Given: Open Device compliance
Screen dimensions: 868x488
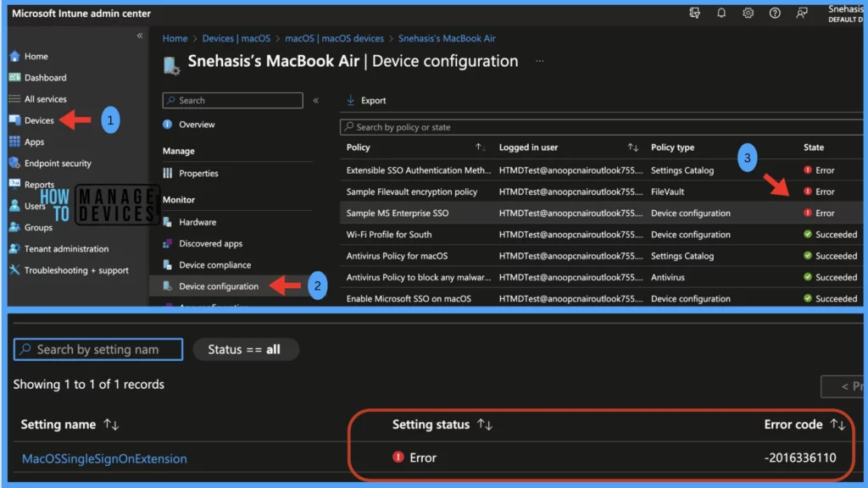Looking at the screenshot, I should [214, 265].
